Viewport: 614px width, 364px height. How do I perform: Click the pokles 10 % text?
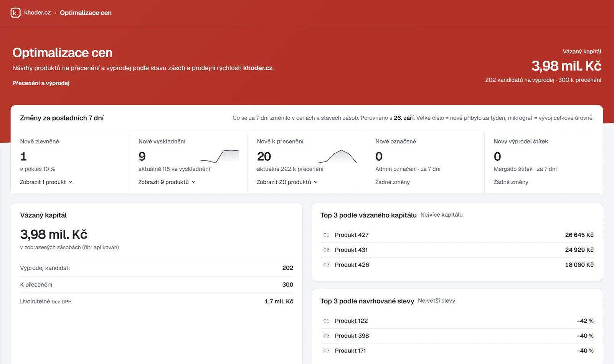[x=38, y=169]
